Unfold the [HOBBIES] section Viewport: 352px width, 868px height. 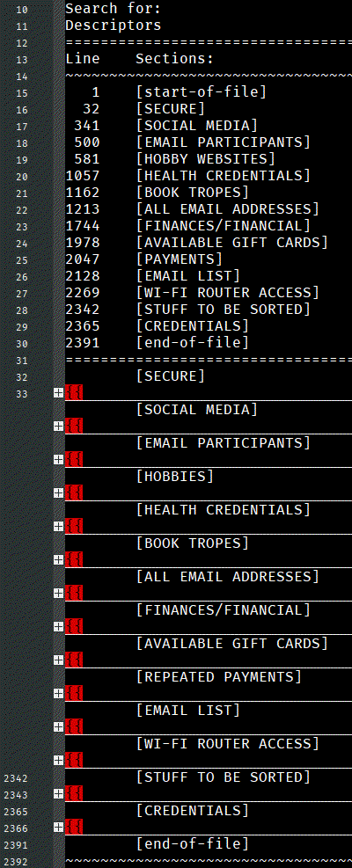58,492
